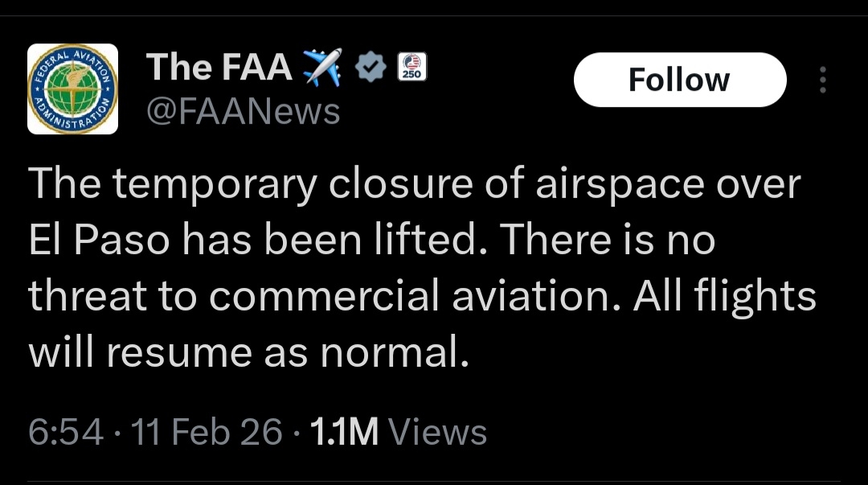Open the @FAANews handle link
Screen dimensions: 868x485
tap(243, 111)
